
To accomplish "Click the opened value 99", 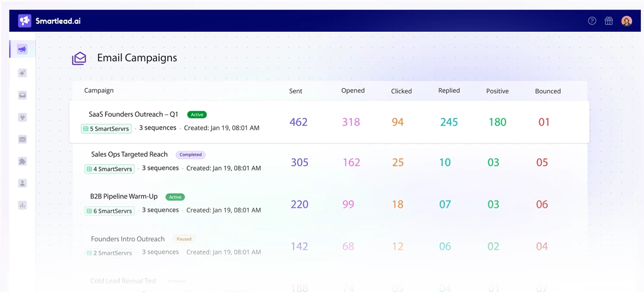I will [348, 204].
